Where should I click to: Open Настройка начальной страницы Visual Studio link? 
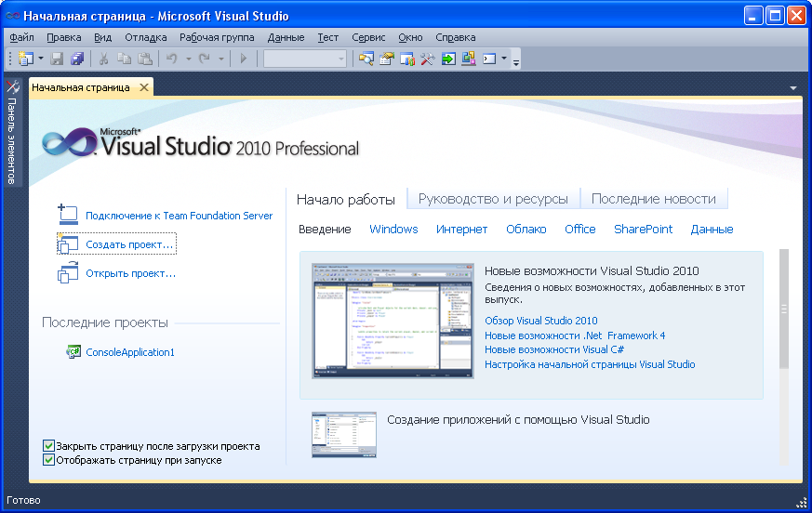tap(590, 364)
